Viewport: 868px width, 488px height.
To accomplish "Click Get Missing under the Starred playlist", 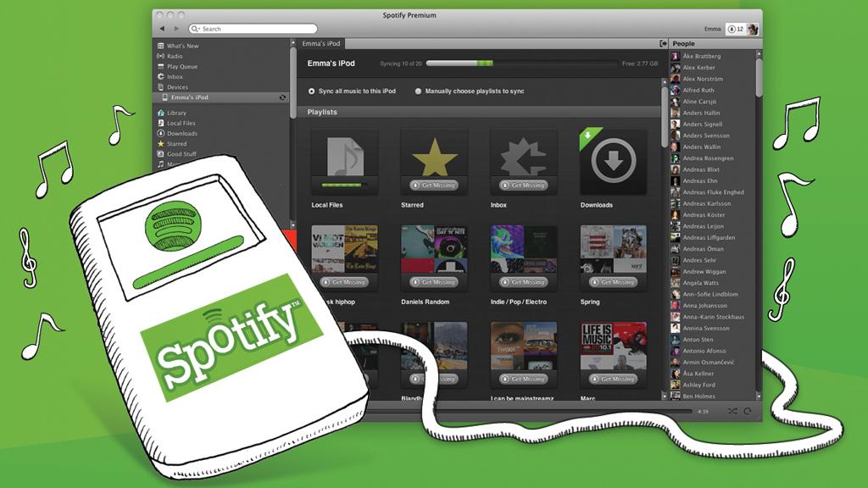I will tap(433, 185).
